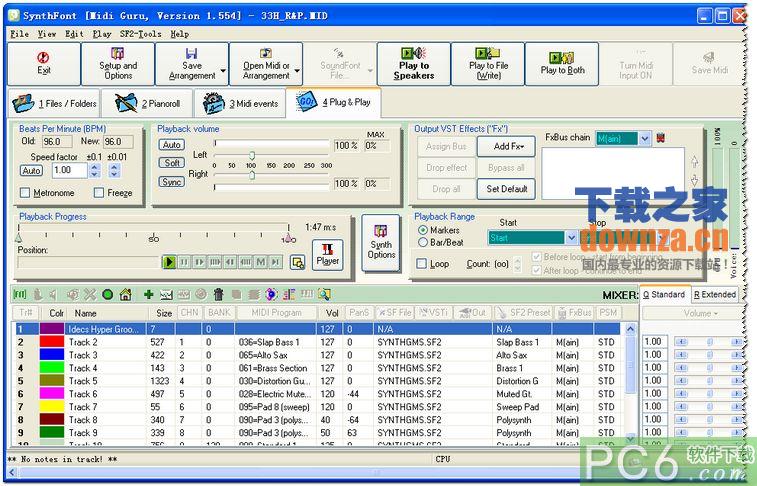
Task: Click the MIDI Program column header
Action: pos(276,313)
